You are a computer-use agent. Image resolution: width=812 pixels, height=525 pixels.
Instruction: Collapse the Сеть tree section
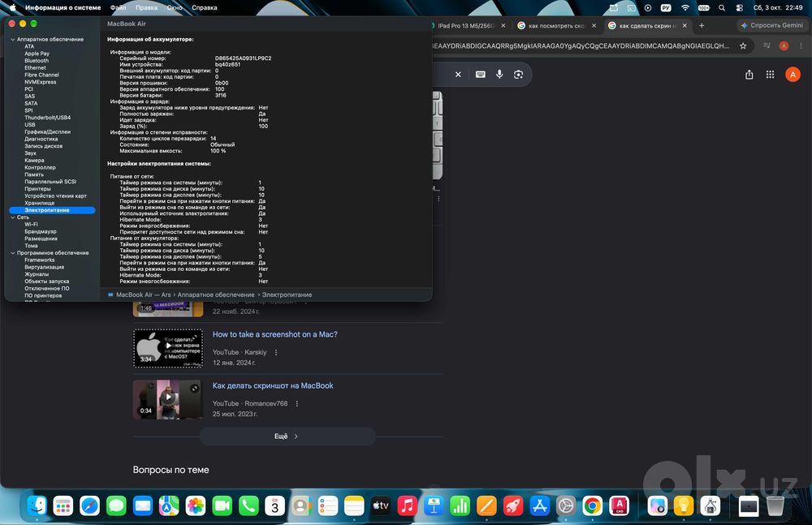point(13,217)
